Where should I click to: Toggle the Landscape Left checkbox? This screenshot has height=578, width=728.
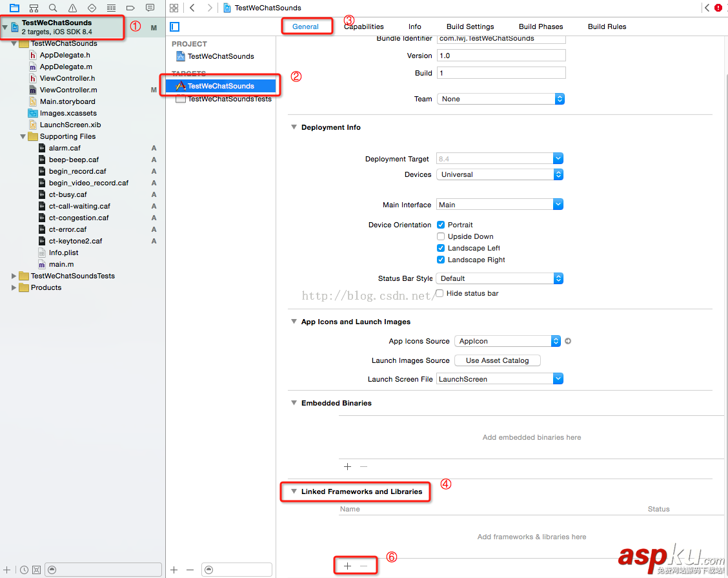(x=441, y=248)
